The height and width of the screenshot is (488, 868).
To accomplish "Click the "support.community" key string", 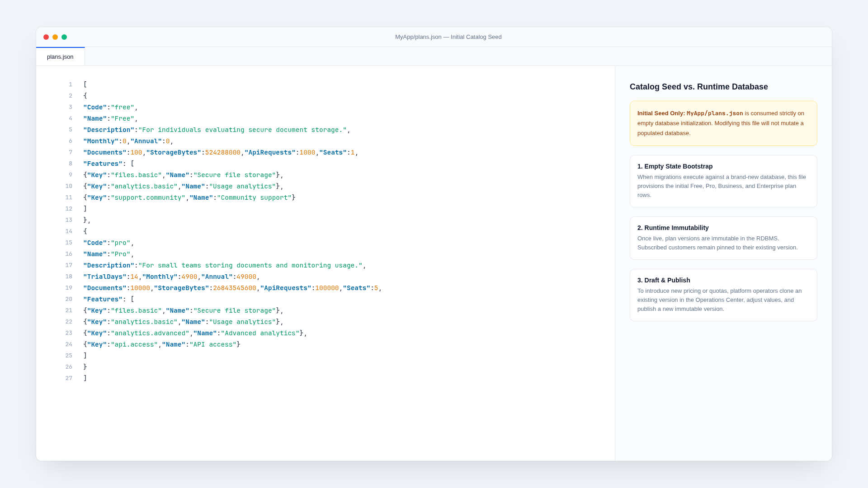I will (x=148, y=197).
